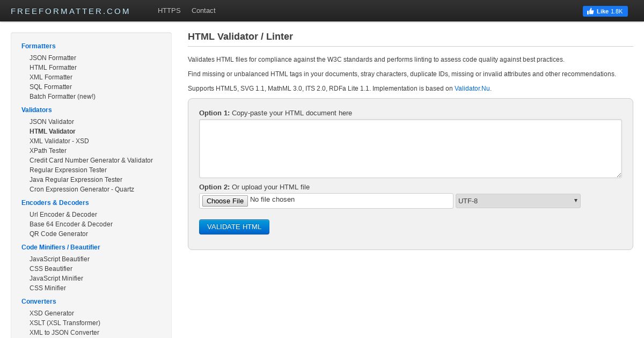
Task: Open Base 64 Encoder & Decoder
Action: (x=71, y=224)
